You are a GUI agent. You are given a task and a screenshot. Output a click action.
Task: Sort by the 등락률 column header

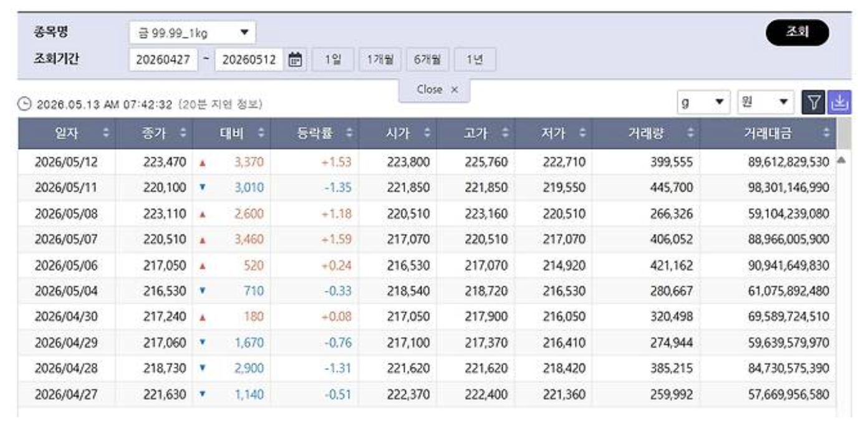315,134
